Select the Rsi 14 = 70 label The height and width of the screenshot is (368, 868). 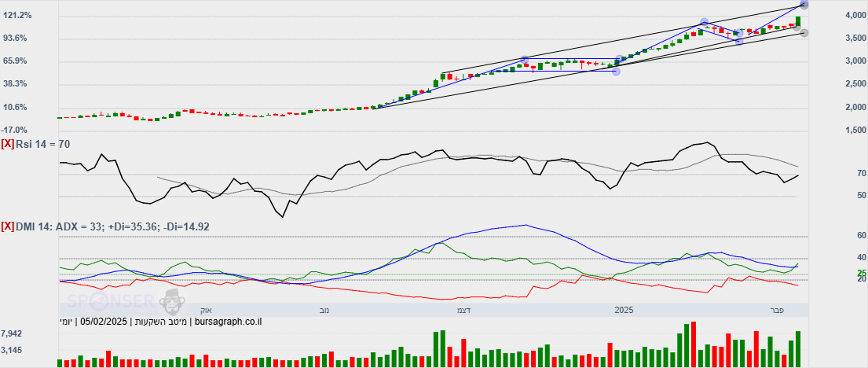pyautogui.click(x=43, y=144)
